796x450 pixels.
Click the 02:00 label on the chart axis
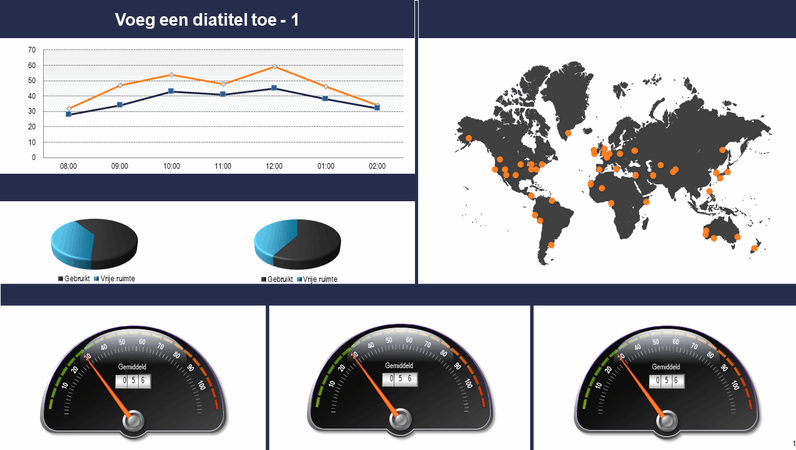pos(377,166)
